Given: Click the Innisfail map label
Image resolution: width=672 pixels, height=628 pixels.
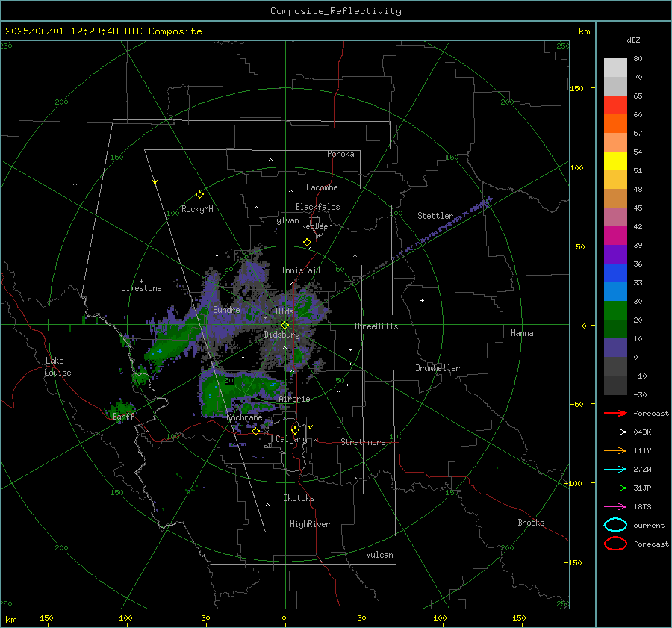Looking at the screenshot, I should tap(301, 270).
